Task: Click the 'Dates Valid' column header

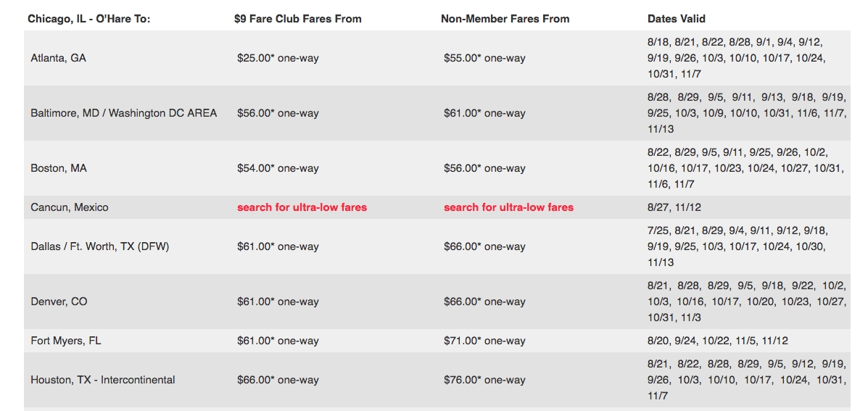Action: 677,19
